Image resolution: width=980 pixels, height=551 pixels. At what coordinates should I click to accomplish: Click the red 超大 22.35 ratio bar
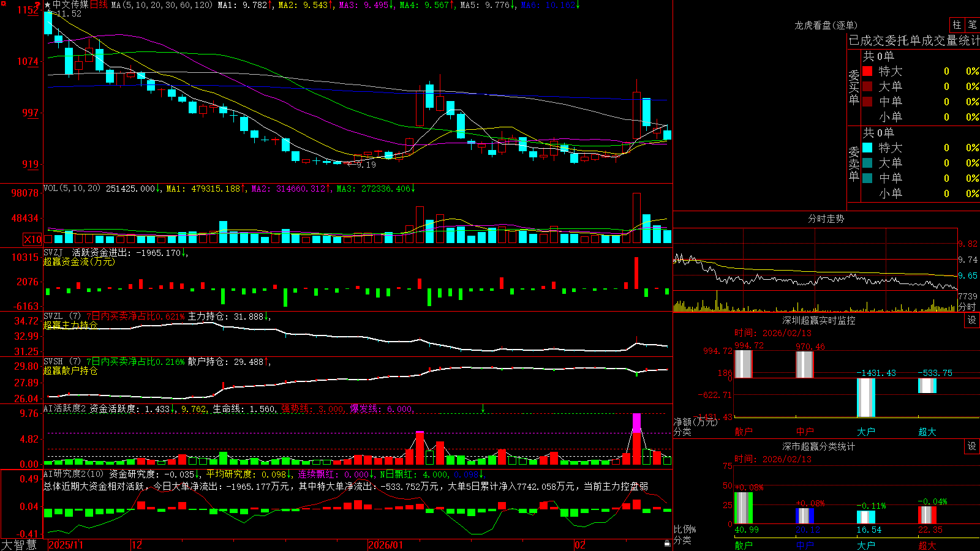coord(927,515)
